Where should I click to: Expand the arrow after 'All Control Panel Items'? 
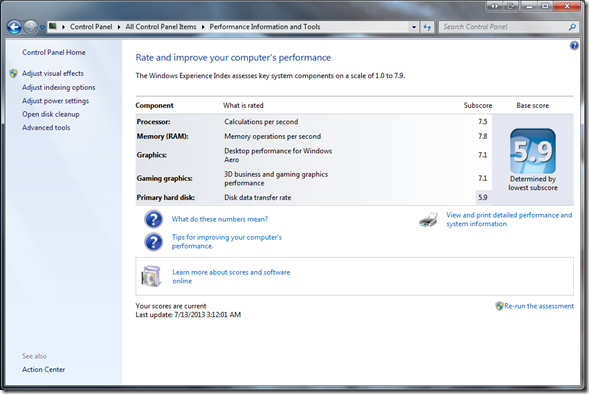(x=203, y=27)
